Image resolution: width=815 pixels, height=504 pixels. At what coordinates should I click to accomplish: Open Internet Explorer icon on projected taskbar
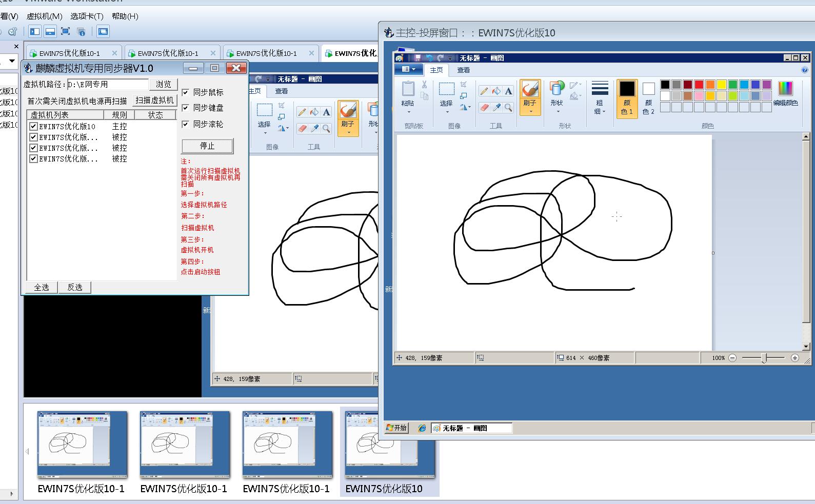click(x=422, y=428)
